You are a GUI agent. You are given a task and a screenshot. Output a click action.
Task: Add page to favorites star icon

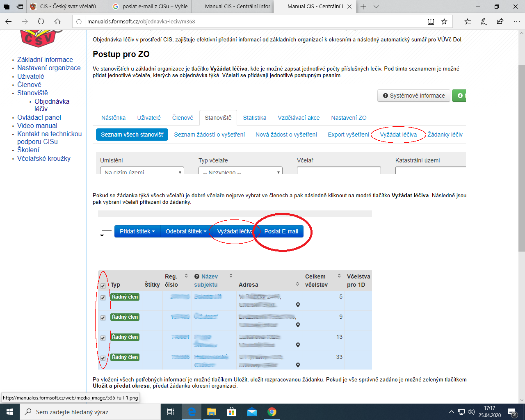[444, 22]
